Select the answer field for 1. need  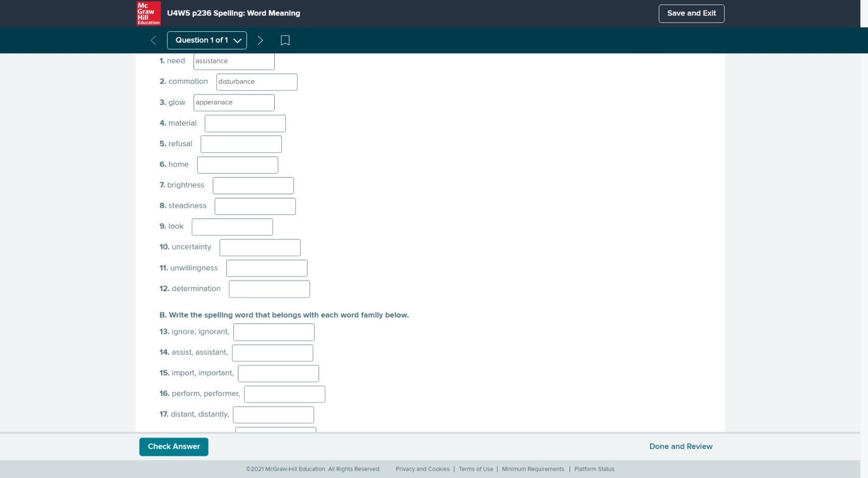(234, 61)
